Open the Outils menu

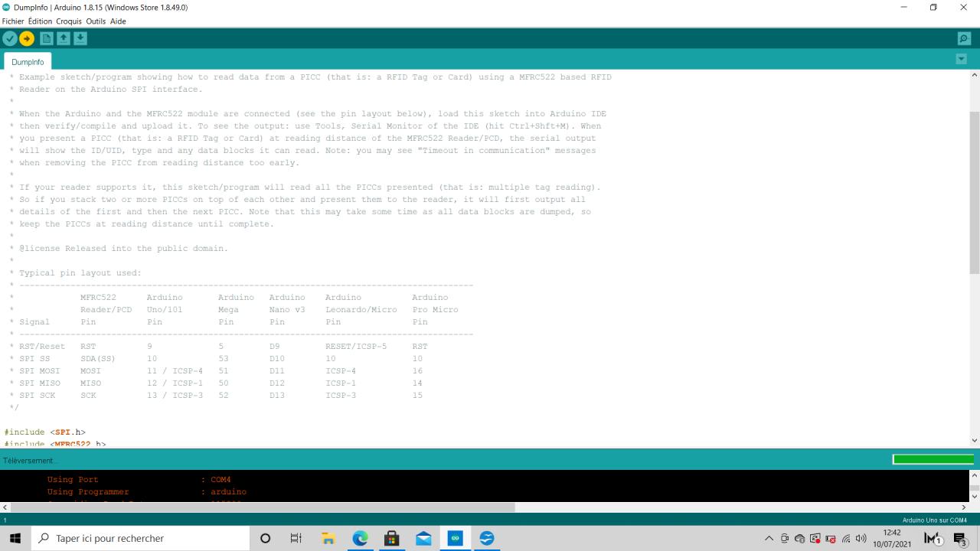click(96, 21)
